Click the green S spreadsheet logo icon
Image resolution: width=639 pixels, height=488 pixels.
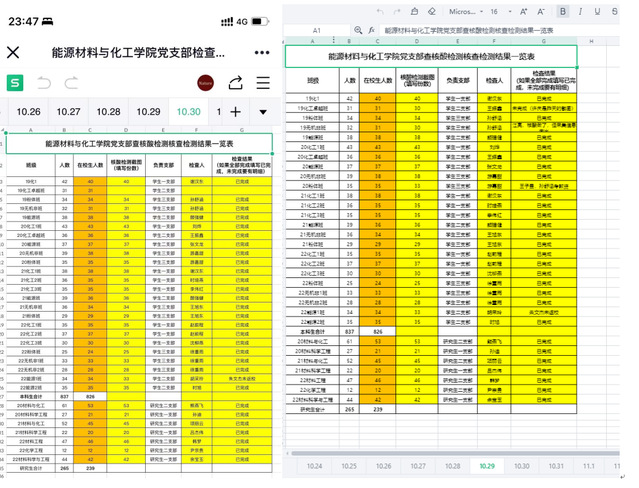[16, 82]
